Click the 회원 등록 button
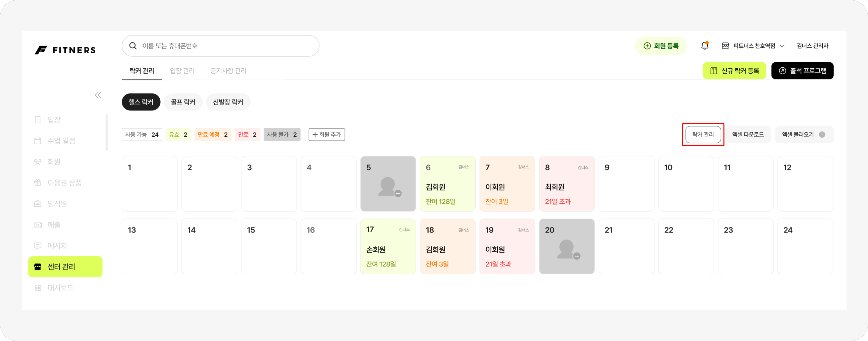This screenshot has width=868, height=341. tap(661, 46)
